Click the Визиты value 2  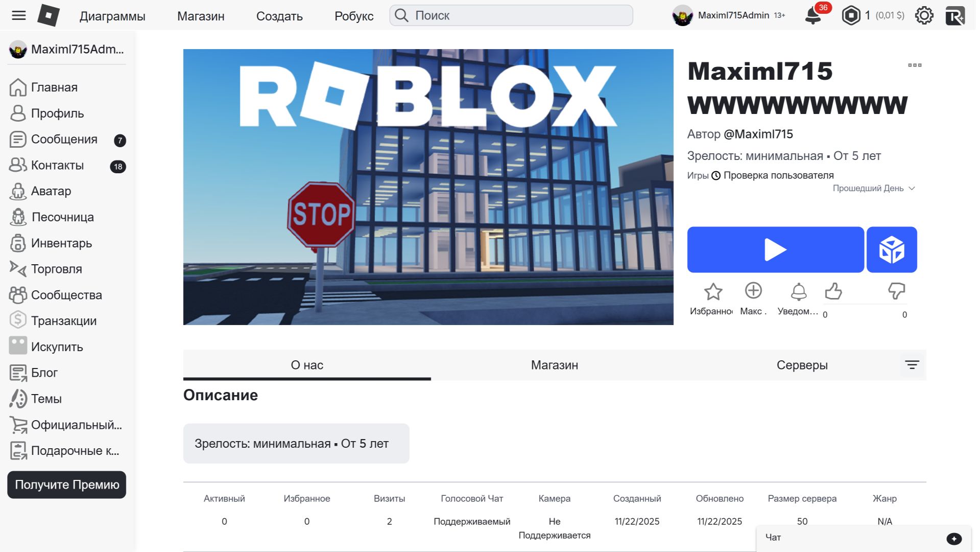click(390, 522)
